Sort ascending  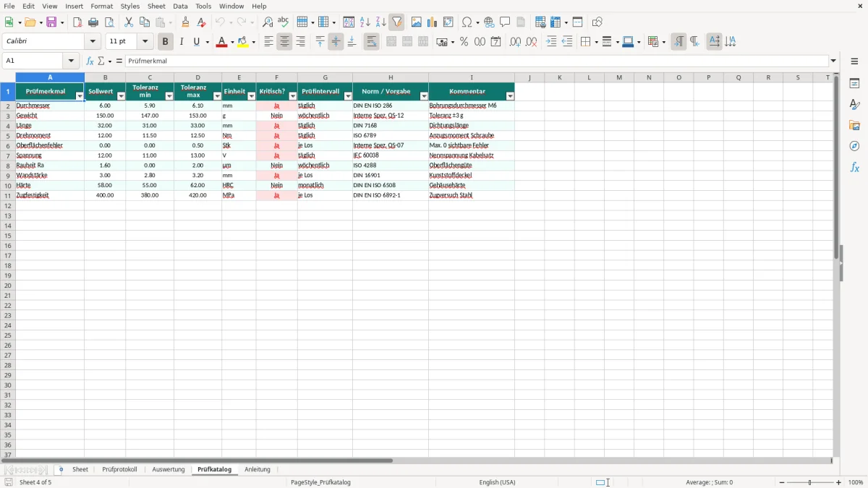pyautogui.click(x=365, y=22)
